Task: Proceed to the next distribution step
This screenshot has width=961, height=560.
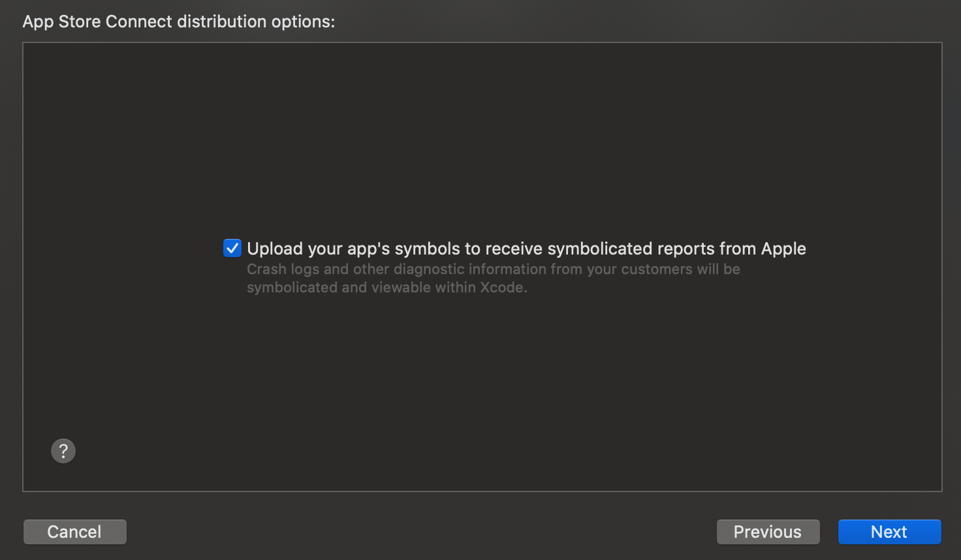Action: pos(889,532)
